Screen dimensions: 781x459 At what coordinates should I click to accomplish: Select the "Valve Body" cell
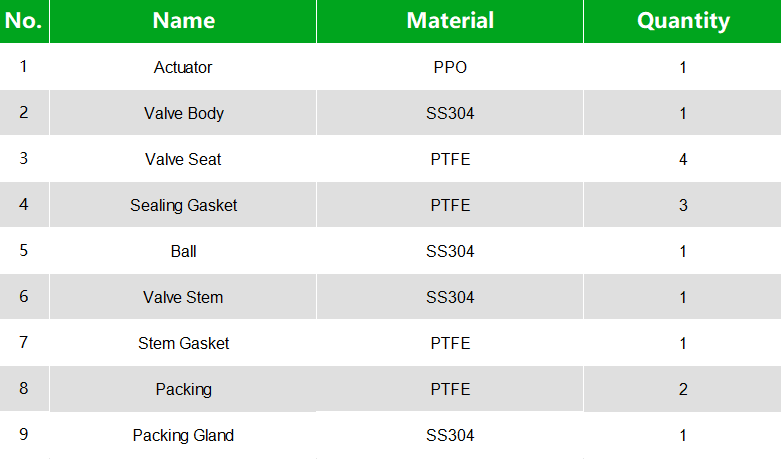tap(183, 114)
